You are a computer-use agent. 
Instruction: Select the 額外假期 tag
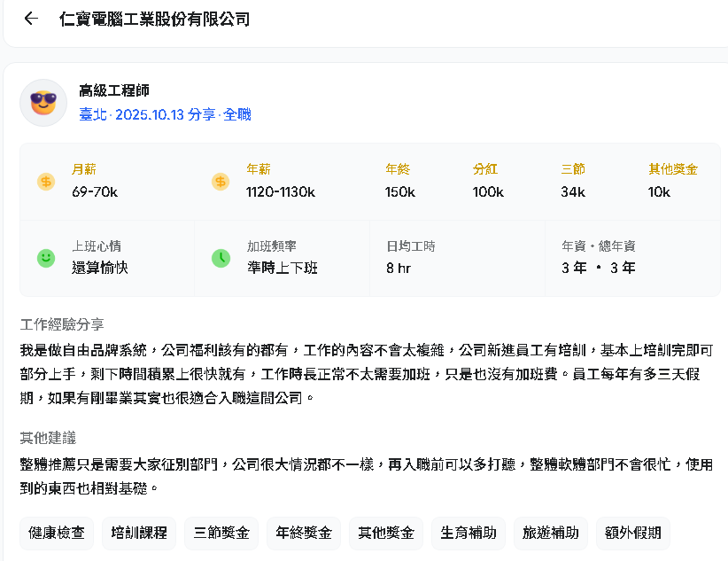[633, 533]
